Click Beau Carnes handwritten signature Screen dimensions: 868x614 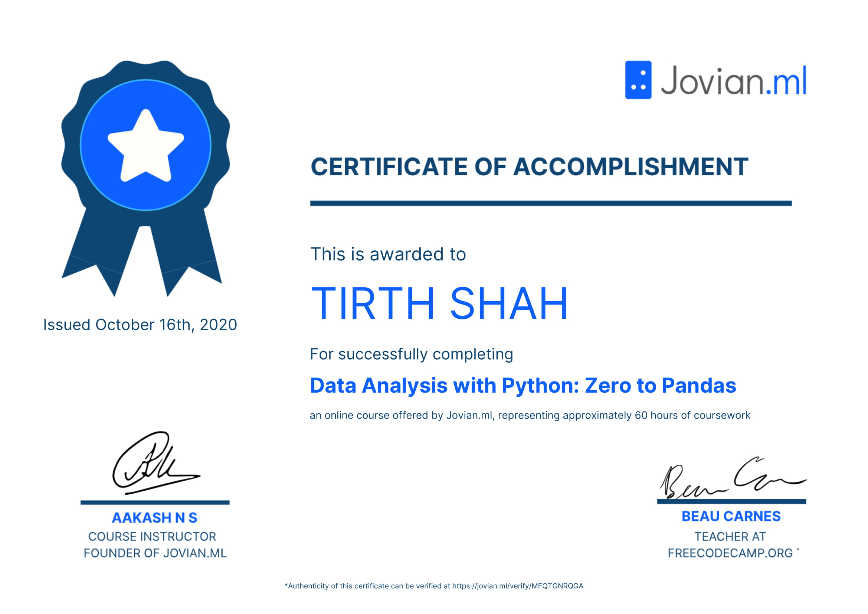tap(730, 479)
